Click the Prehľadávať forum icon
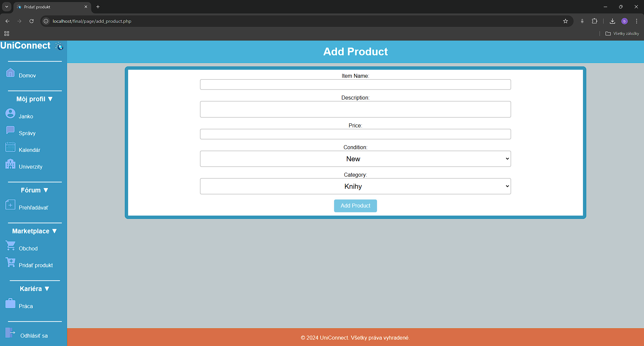Screen dimensions: 644x346 (x=10, y=205)
